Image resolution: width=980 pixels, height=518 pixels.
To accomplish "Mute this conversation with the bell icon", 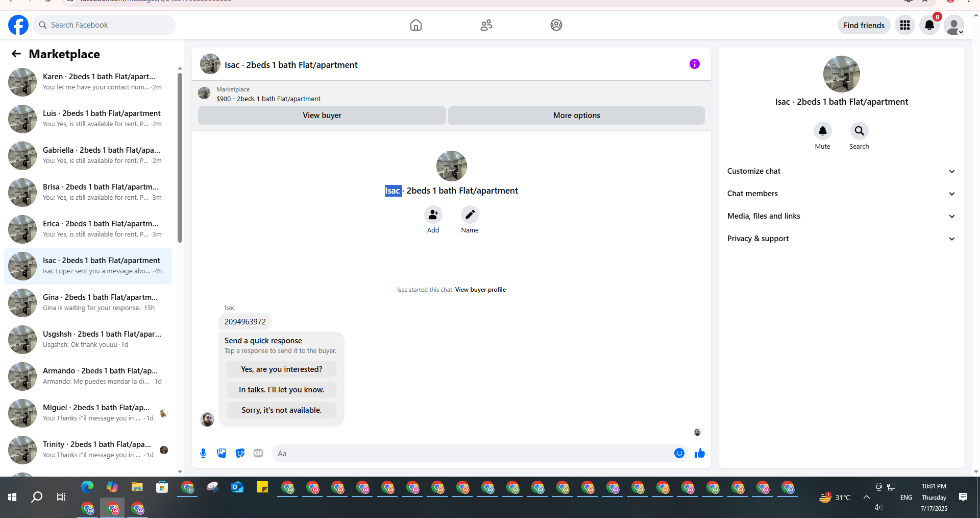I will pos(823,131).
